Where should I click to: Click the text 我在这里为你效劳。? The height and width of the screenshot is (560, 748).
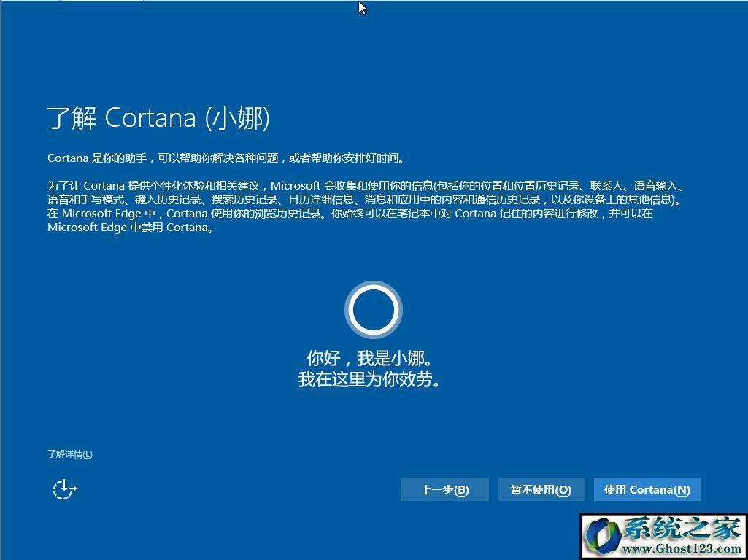(370, 379)
